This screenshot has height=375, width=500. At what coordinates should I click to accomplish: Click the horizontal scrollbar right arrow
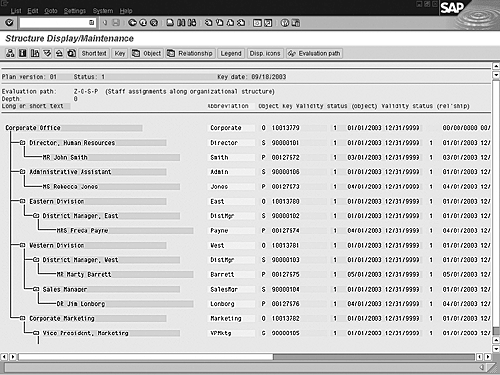tap(488, 357)
